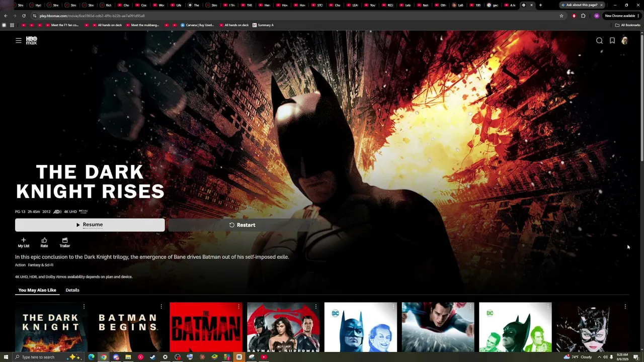Bookmark this page with the star icon

(x=561, y=16)
